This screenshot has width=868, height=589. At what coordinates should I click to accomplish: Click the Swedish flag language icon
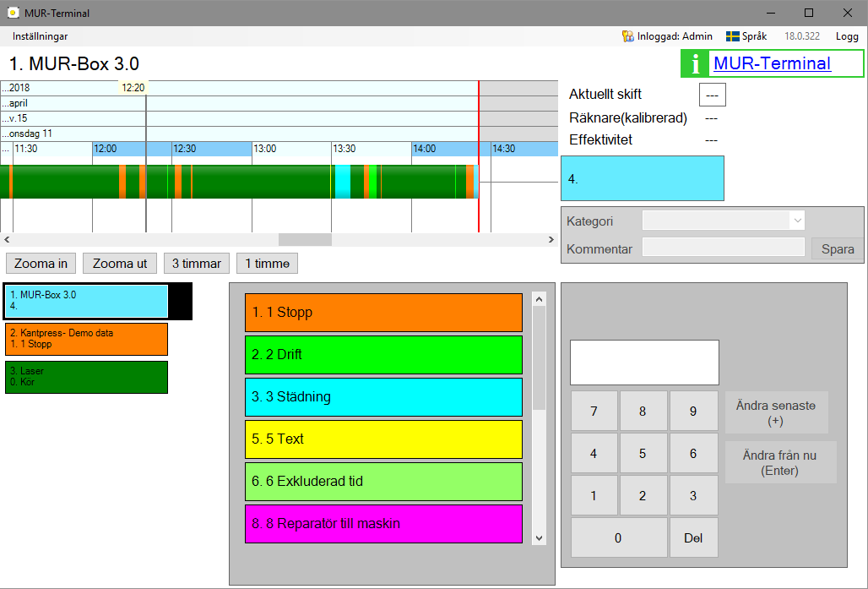pos(733,36)
